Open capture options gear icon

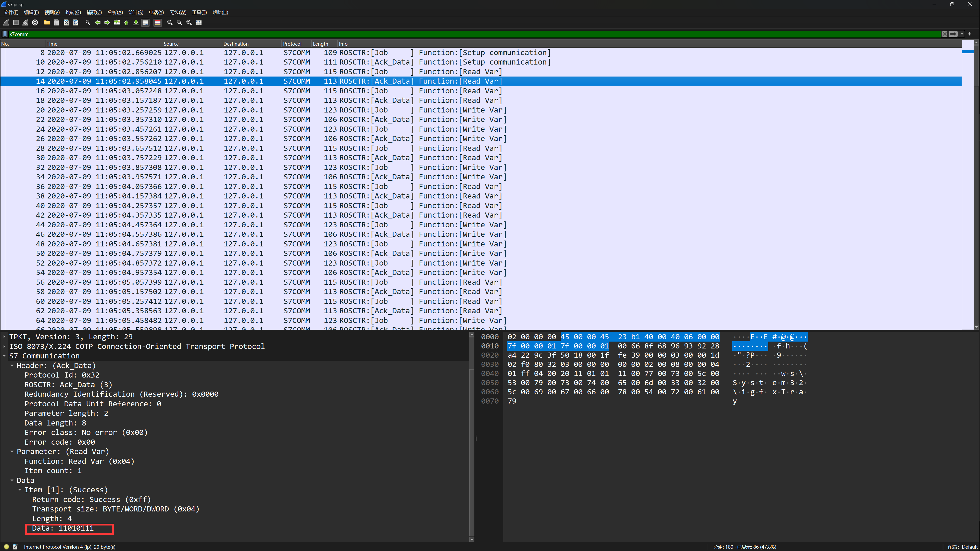pyautogui.click(x=35, y=22)
